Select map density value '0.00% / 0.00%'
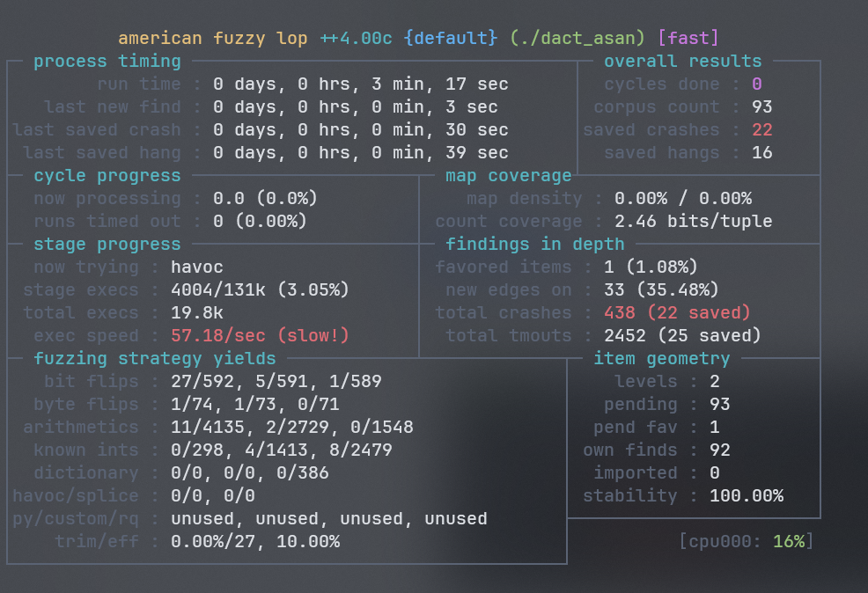 (x=683, y=198)
